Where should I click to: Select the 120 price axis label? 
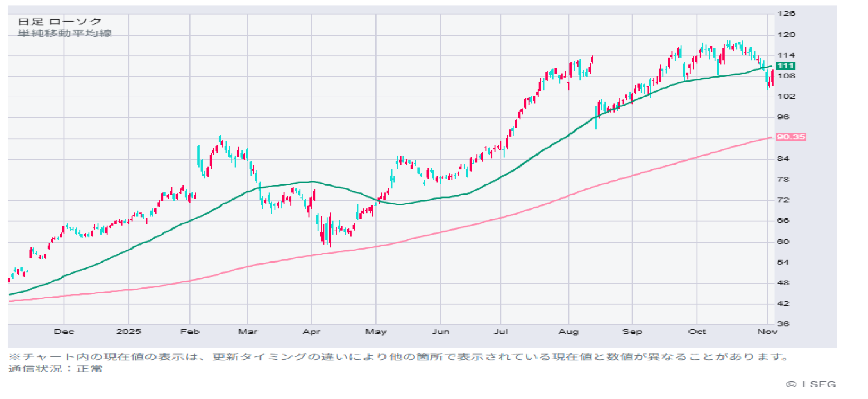pyautogui.click(x=786, y=34)
